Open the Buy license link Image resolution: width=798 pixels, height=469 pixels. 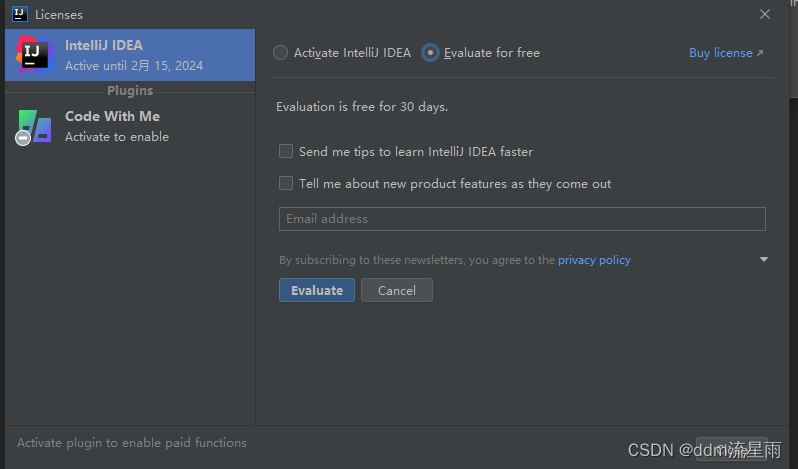click(720, 53)
